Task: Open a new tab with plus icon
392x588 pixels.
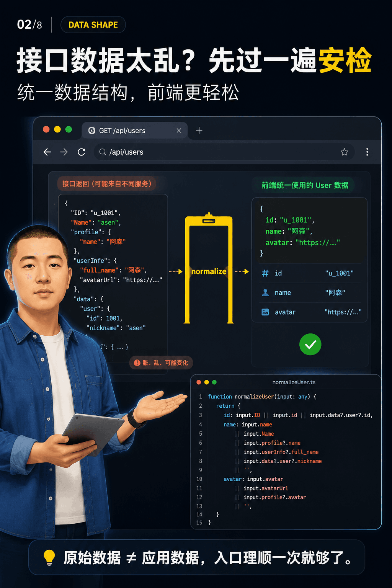Action: click(x=199, y=131)
